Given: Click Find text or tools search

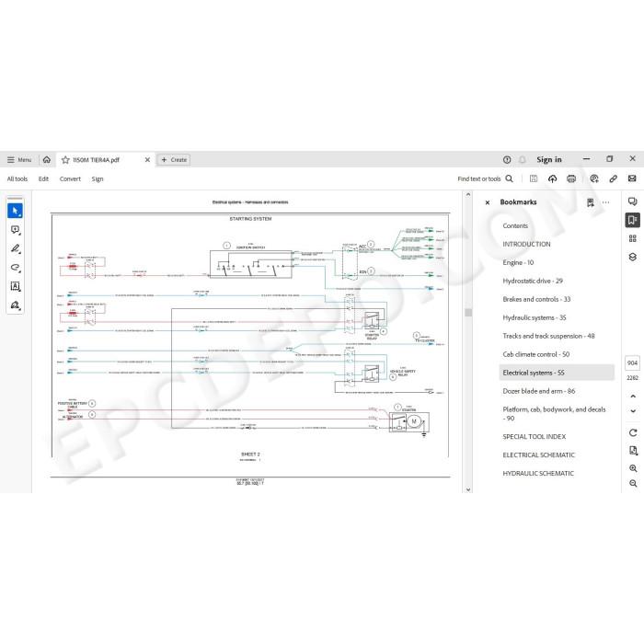Looking at the screenshot, I should pyautogui.click(x=485, y=178).
